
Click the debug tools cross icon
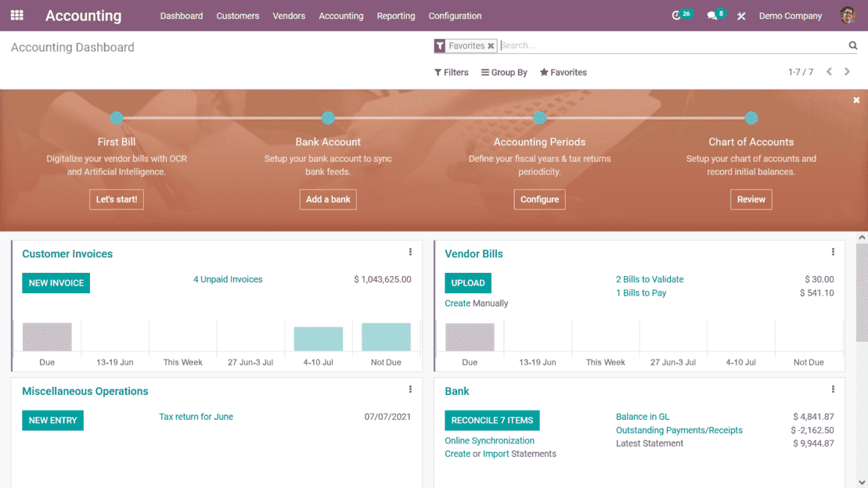point(741,16)
